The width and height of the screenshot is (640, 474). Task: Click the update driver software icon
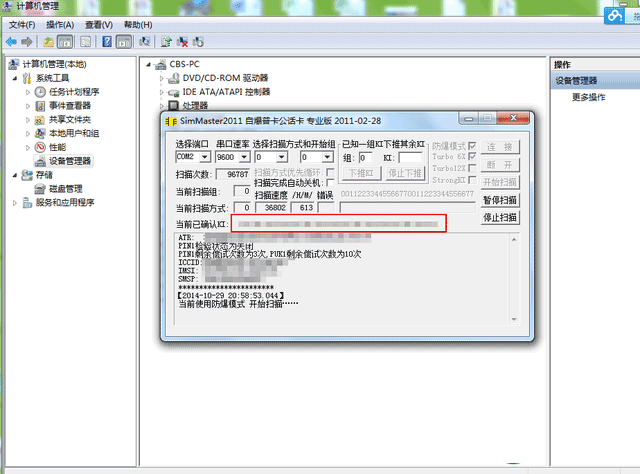point(166,42)
